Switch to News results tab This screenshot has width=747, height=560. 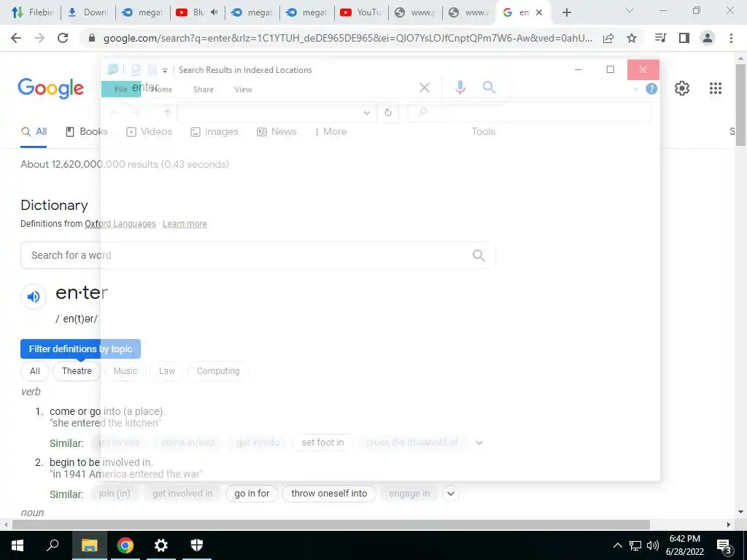tap(276, 132)
